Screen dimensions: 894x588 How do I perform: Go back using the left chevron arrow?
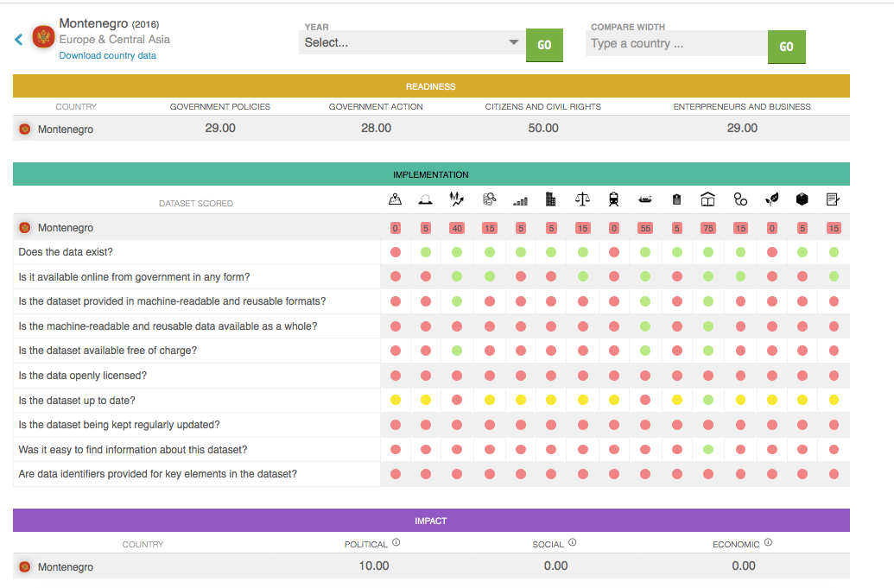(19, 40)
